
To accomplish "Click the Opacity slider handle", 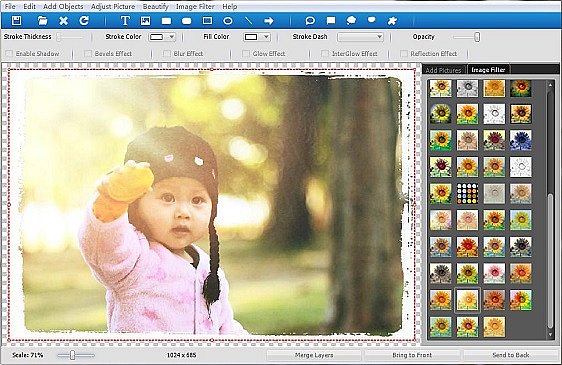I will coord(477,37).
